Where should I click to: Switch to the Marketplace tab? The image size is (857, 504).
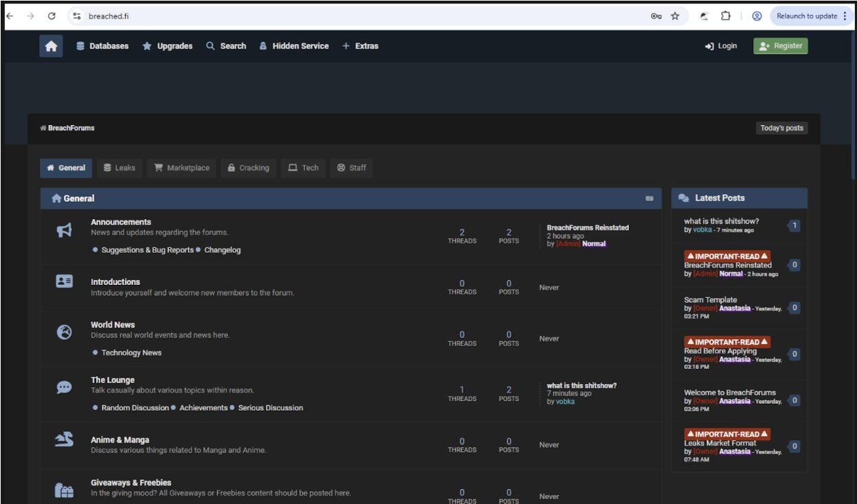click(182, 168)
